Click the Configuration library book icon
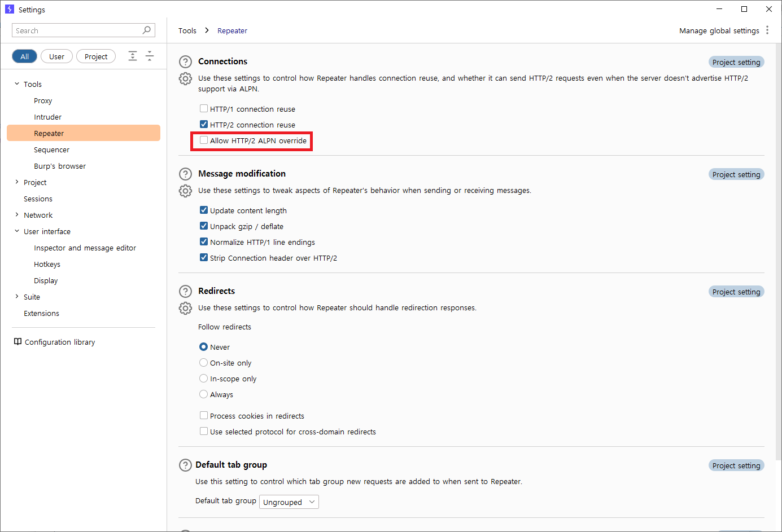Image resolution: width=782 pixels, height=532 pixels. pyautogui.click(x=18, y=342)
